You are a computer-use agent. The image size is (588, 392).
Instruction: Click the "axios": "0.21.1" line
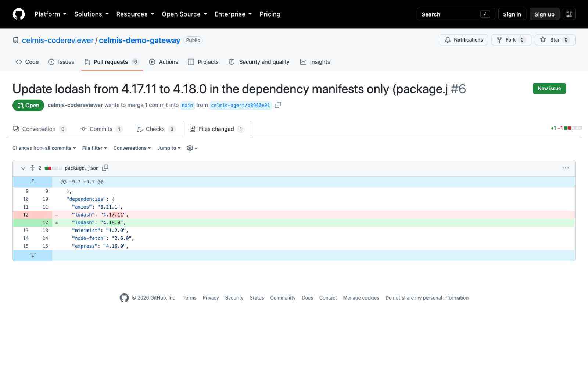click(294, 207)
